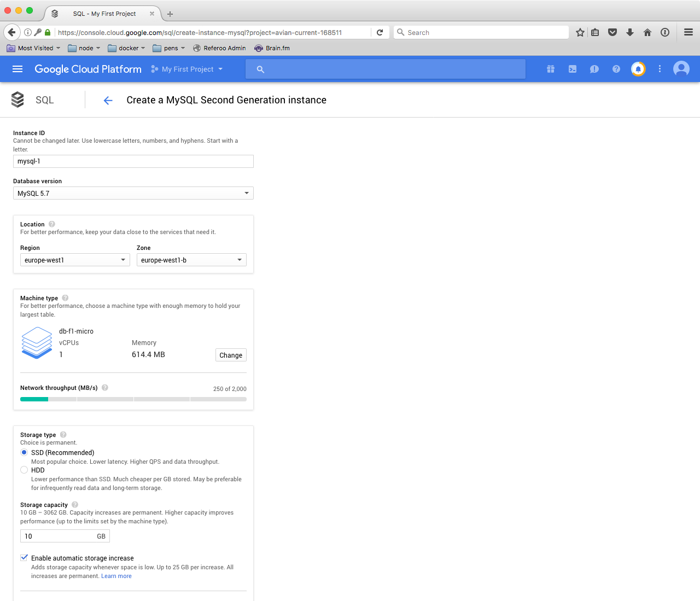The image size is (700, 601).
Task: Toggle Enable automatic storage increase checkbox
Action: point(24,558)
